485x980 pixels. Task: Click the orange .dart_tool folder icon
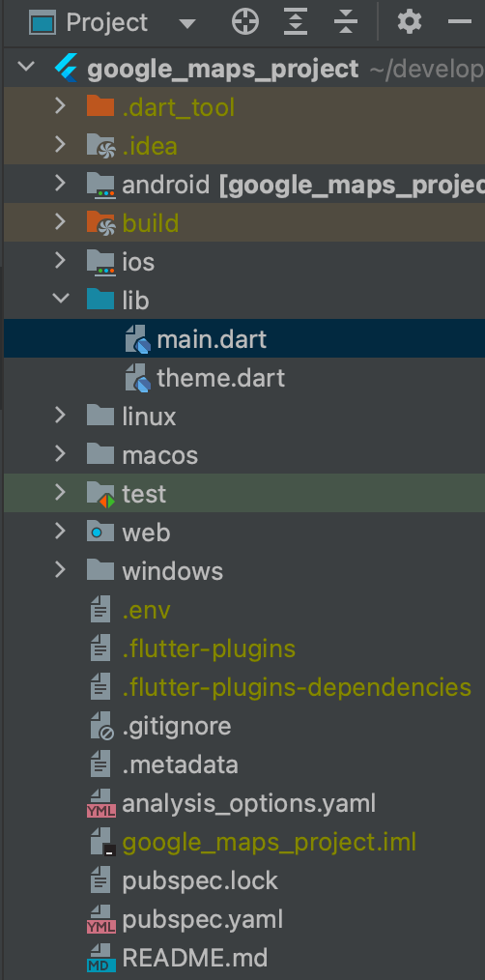100,107
